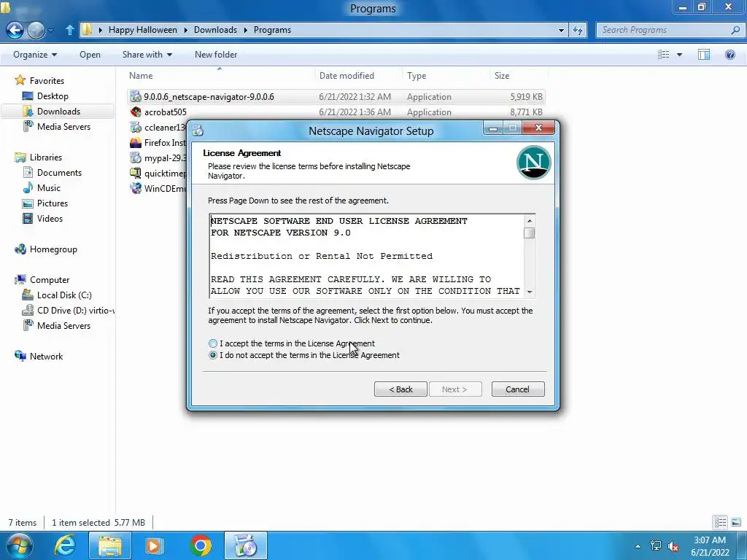Click the muted volume tray icon

click(x=673, y=546)
